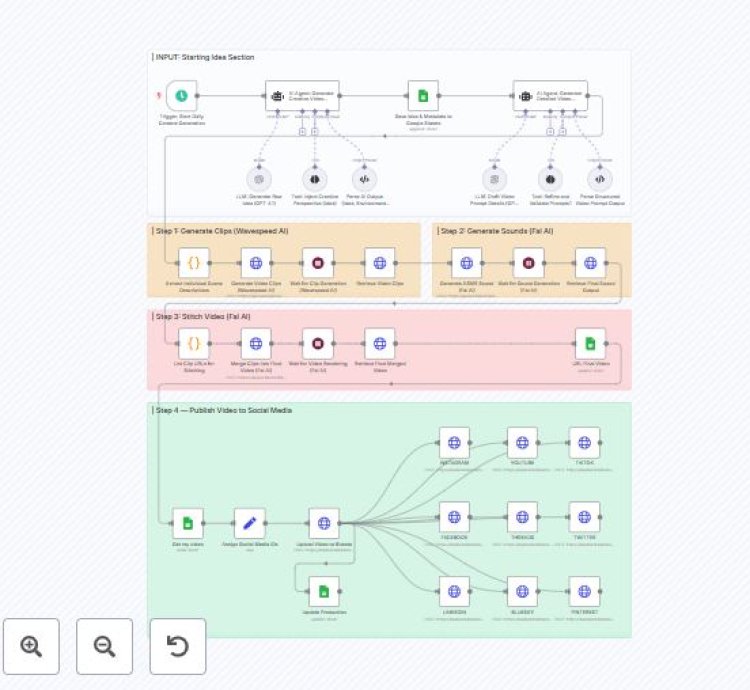Reset the canvas zoom level
The width and height of the screenshot is (750, 690).
178,646
